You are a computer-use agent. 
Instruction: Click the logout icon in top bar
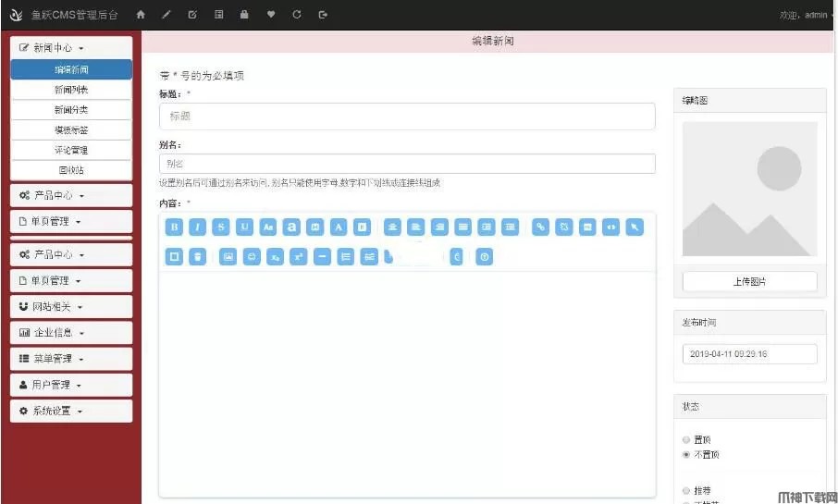[323, 15]
